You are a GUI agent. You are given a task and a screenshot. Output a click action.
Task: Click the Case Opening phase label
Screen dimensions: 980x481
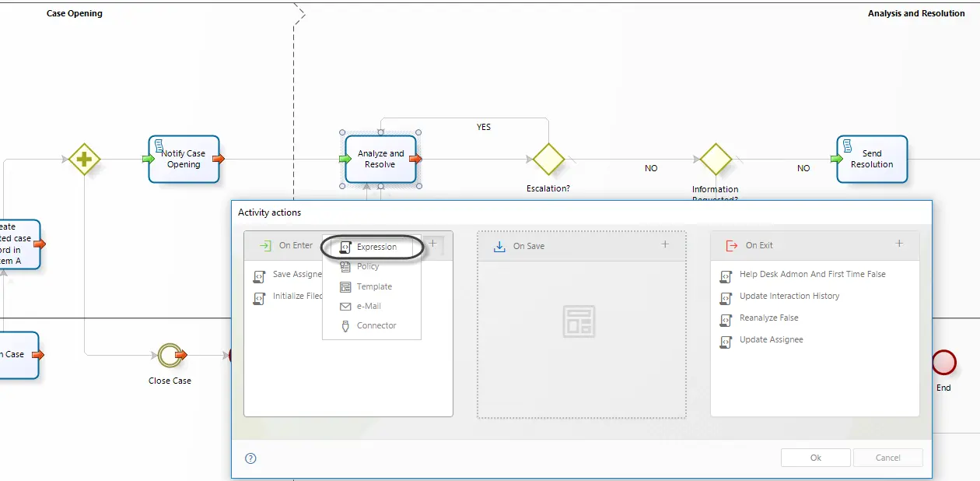point(75,13)
